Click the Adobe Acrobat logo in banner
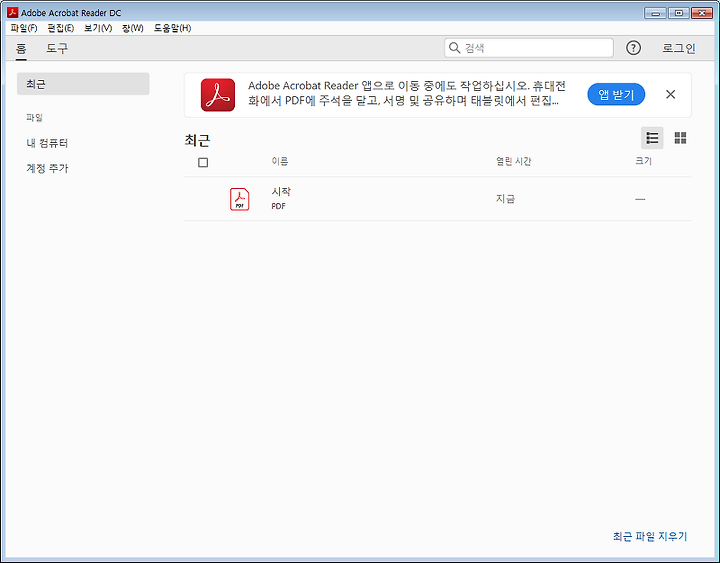Screen dimensions: 720x563 coord(218,95)
